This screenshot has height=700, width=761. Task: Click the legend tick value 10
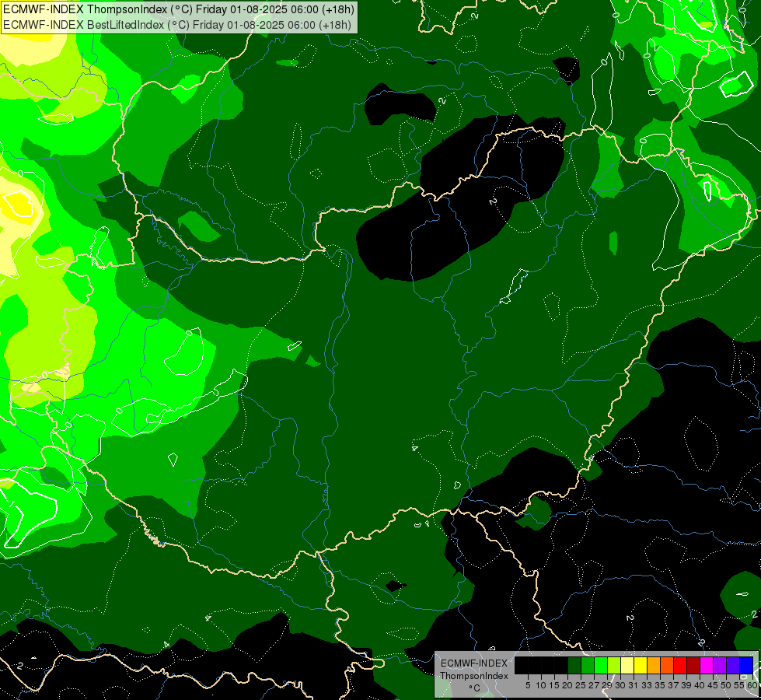541,685
